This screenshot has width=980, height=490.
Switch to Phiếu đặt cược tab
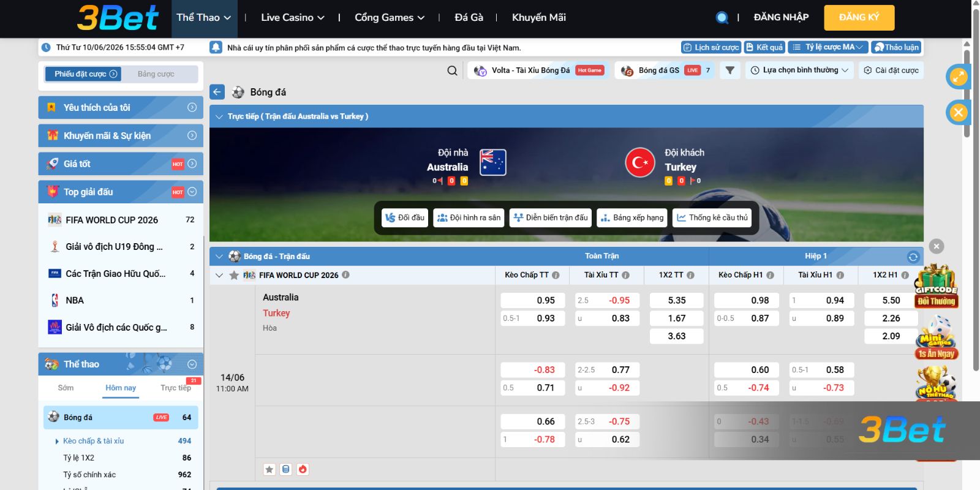pyautogui.click(x=83, y=74)
